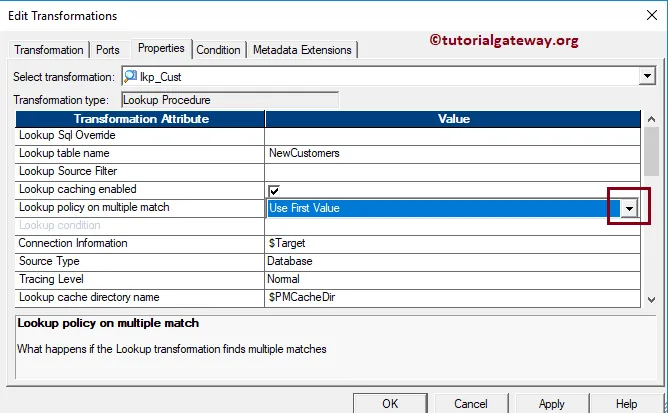This screenshot has height=413, width=668.
Task: Click the scrollbar down arrow
Action: click(651, 300)
